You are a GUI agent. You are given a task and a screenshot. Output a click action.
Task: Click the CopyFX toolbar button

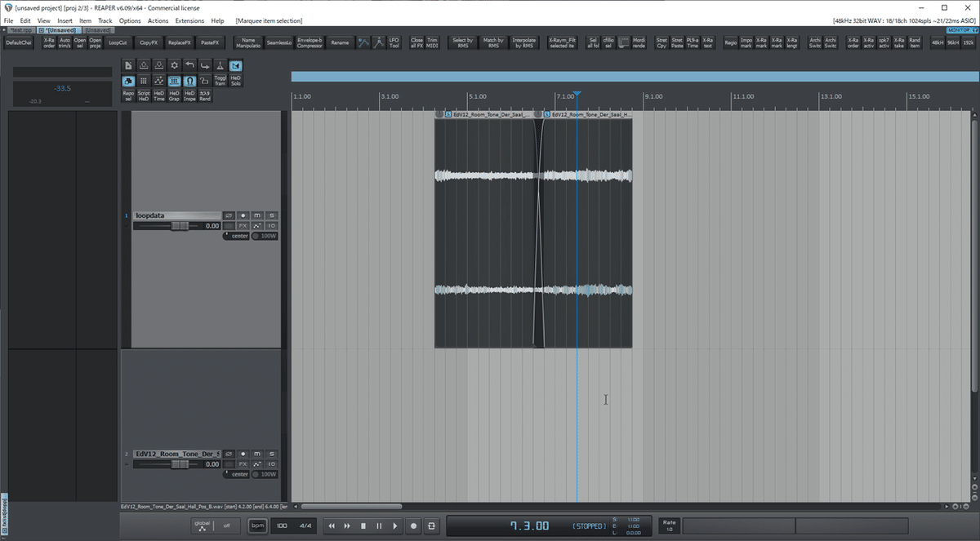[149, 42]
